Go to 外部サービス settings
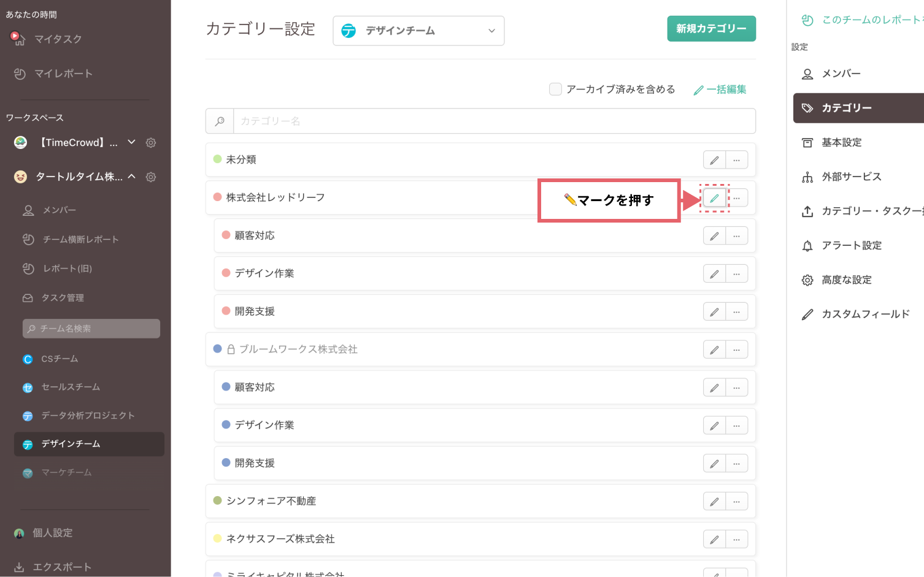Image resolution: width=924 pixels, height=577 pixels. (851, 177)
